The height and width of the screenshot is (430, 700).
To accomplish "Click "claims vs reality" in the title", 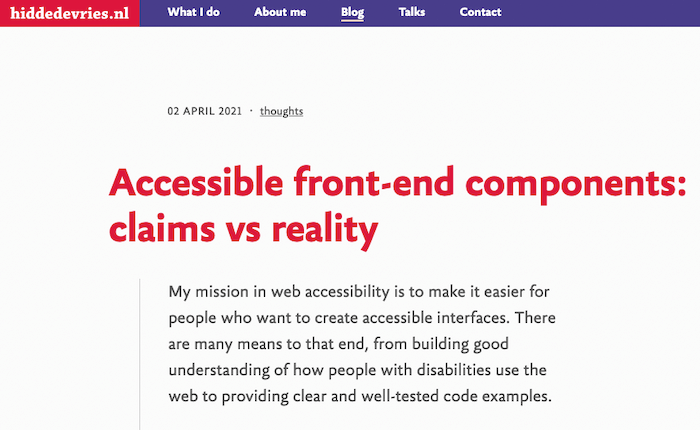I will (243, 231).
